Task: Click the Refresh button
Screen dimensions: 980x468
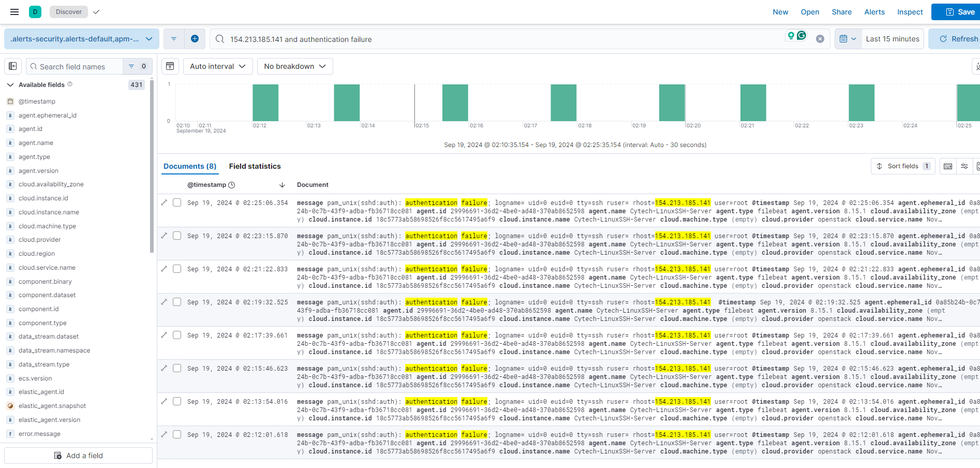Action: (x=955, y=39)
